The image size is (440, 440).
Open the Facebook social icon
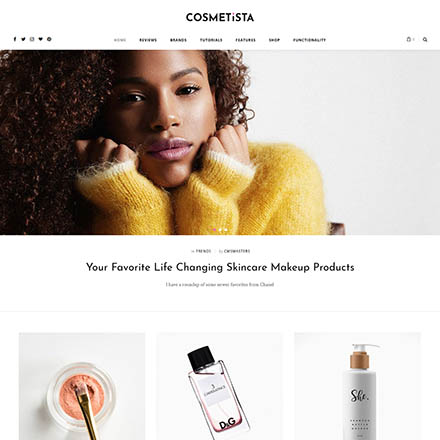point(15,39)
